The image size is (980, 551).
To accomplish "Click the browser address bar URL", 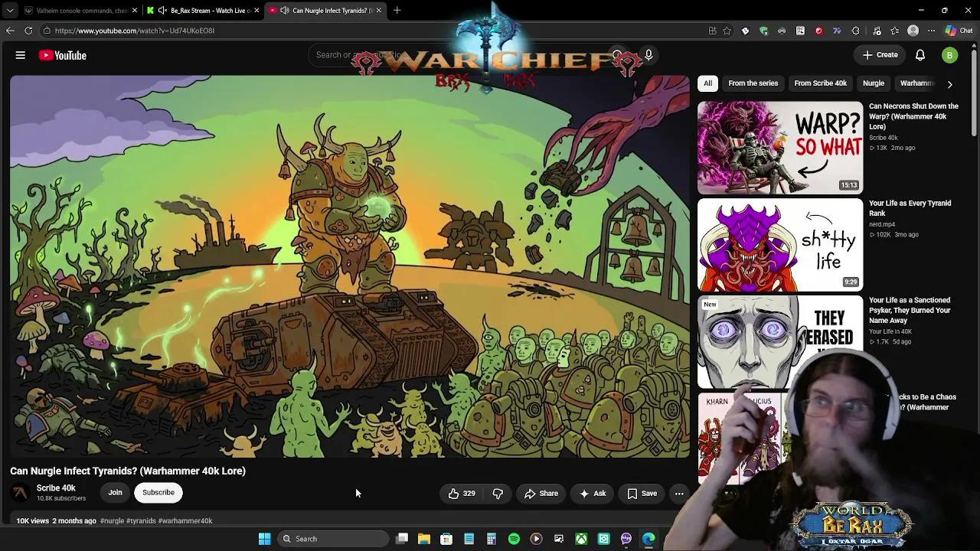I will tap(135, 31).
